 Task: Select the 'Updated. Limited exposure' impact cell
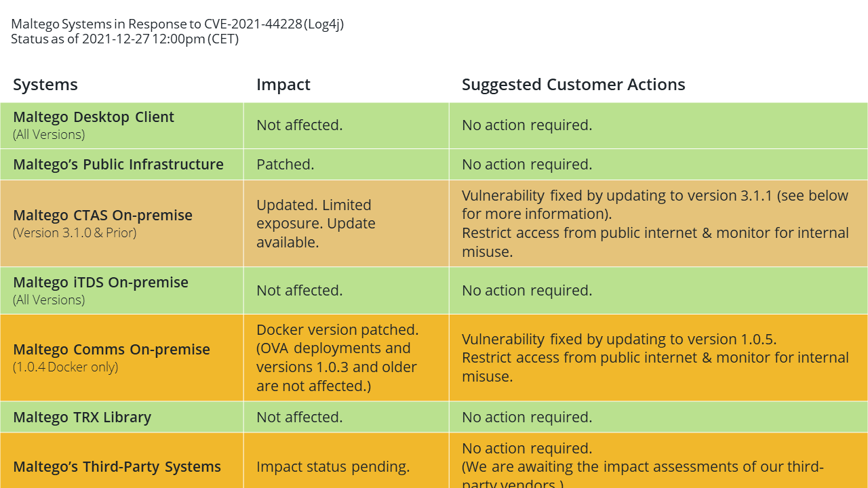pos(347,223)
